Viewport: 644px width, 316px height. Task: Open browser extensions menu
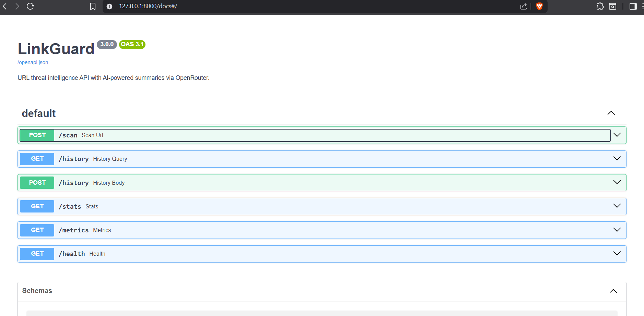tap(600, 6)
